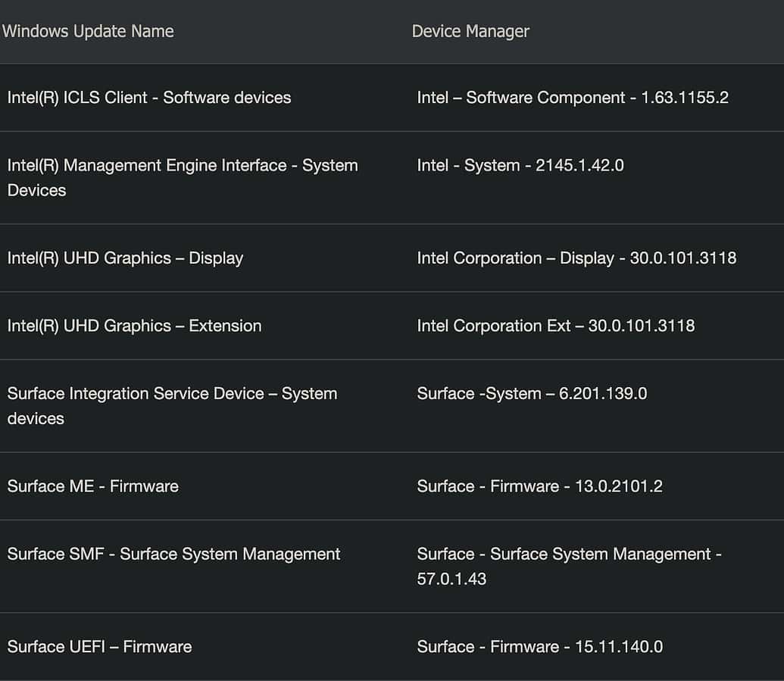784x681 pixels.
Task: Click 'Intel Corporation – Display - 30.0.101.3118' entry
Action: (x=576, y=258)
